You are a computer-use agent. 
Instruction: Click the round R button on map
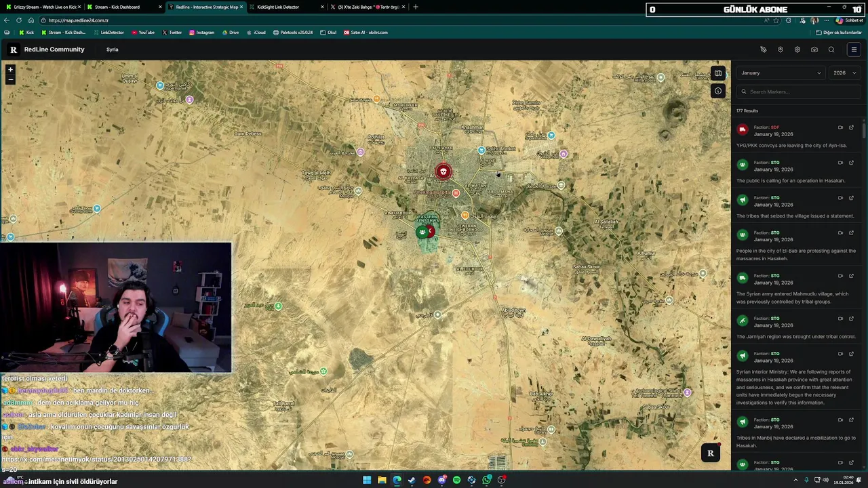(x=710, y=453)
